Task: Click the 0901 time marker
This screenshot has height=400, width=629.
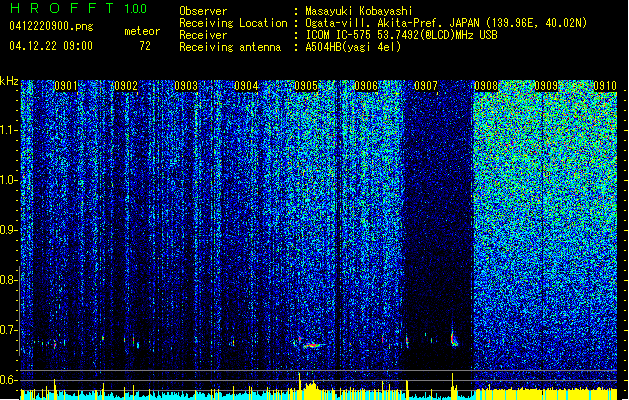Action: click(66, 86)
